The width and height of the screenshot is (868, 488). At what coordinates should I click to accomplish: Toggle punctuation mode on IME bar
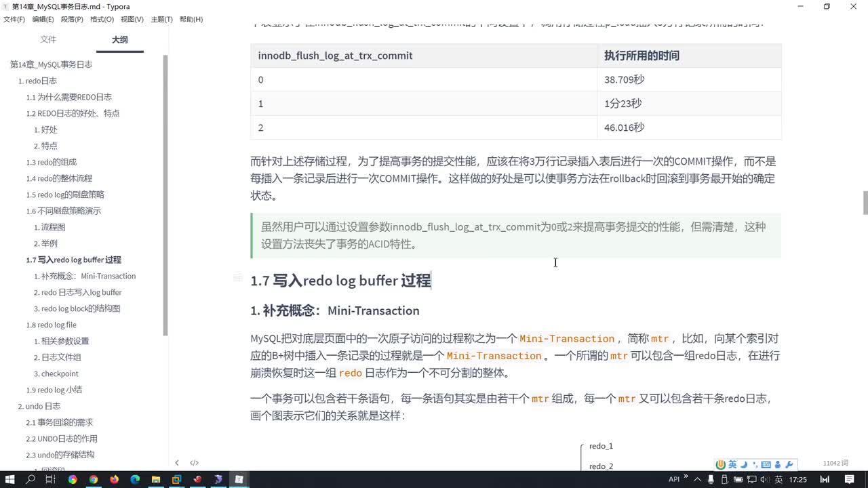coord(755,464)
